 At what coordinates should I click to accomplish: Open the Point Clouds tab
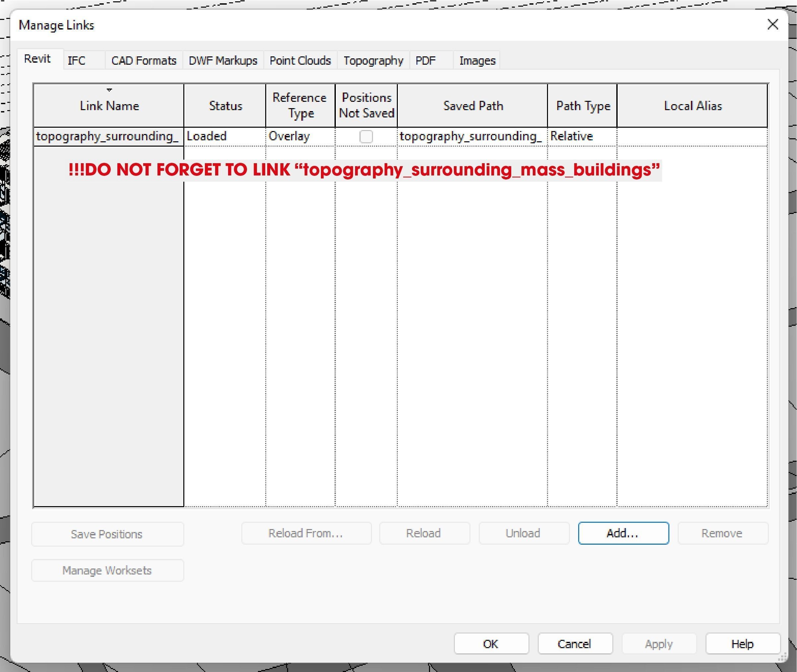click(x=300, y=61)
